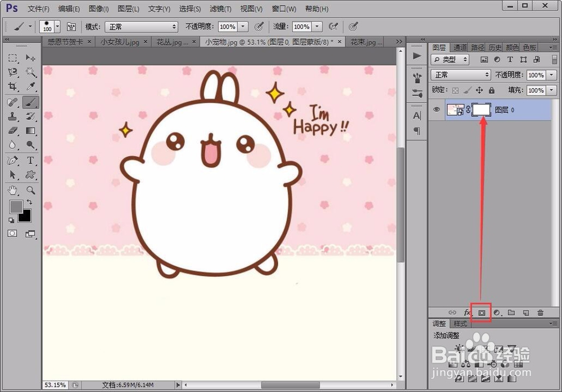Viewport: 562px width, 392px height.
Task: Toggle pressure for opacity button
Action: (259, 26)
